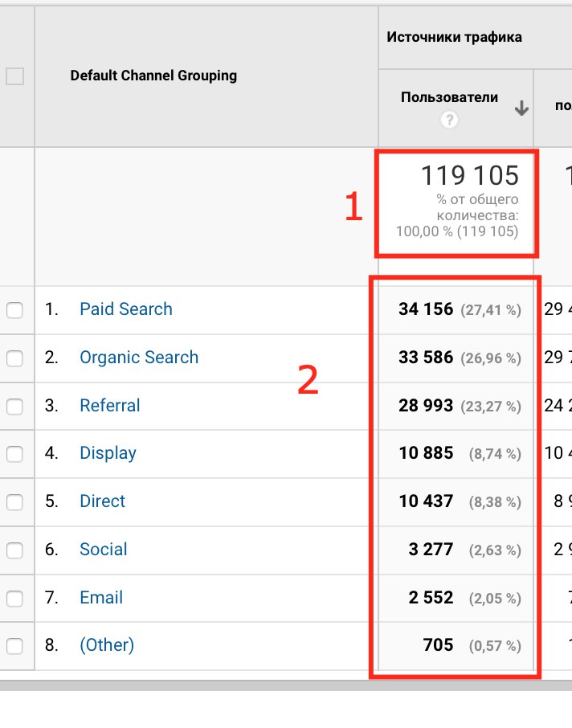
Task: Check the Email row checkbox
Action: tap(15, 599)
